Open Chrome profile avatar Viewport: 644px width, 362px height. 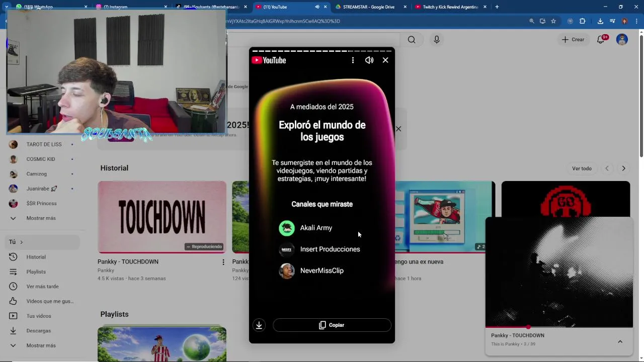coord(624,21)
